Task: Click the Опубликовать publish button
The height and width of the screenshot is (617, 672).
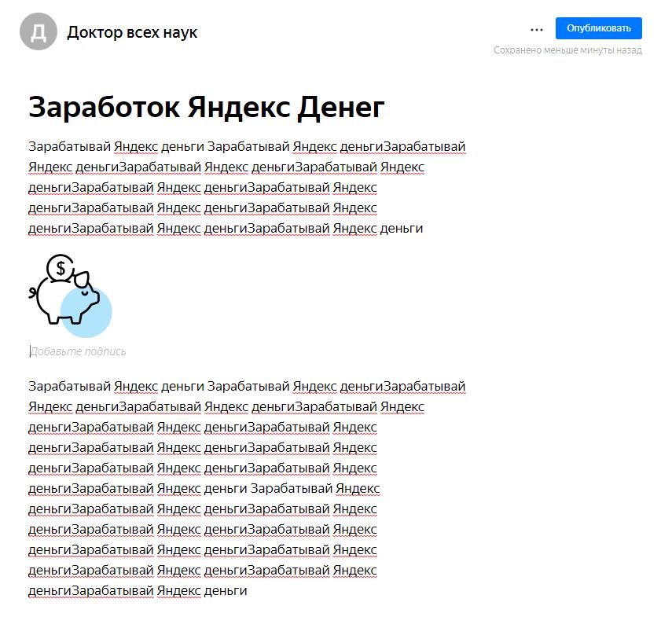Action: (x=599, y=28)
